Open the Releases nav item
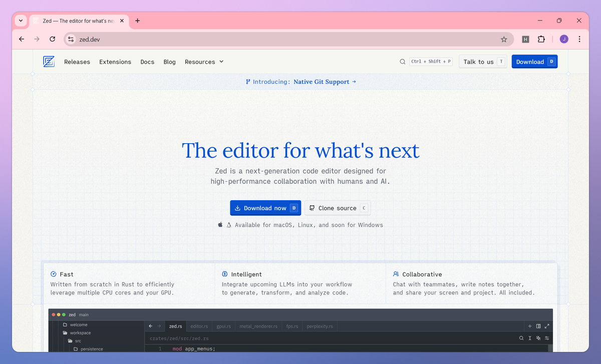 [77, 62]
